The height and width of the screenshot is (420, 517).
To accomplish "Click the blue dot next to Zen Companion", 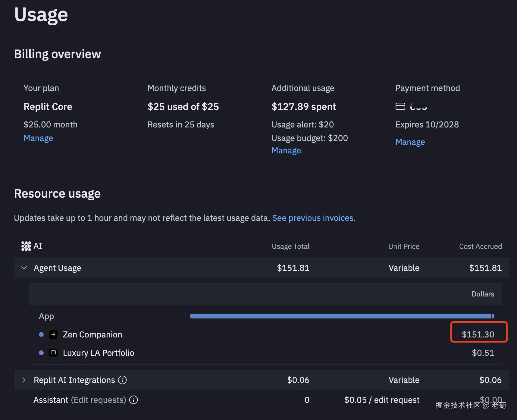I will [42, 334].
